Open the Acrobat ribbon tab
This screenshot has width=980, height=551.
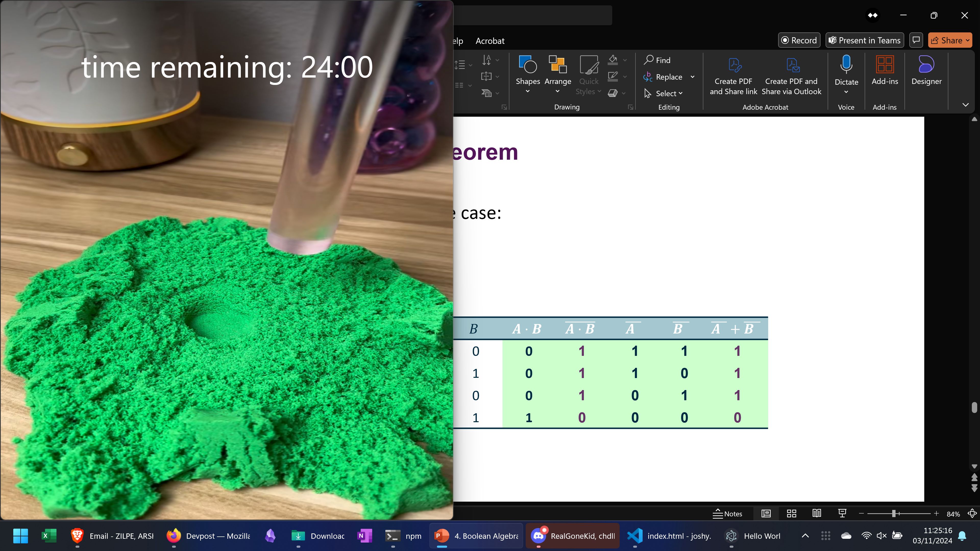coord(490,41)
